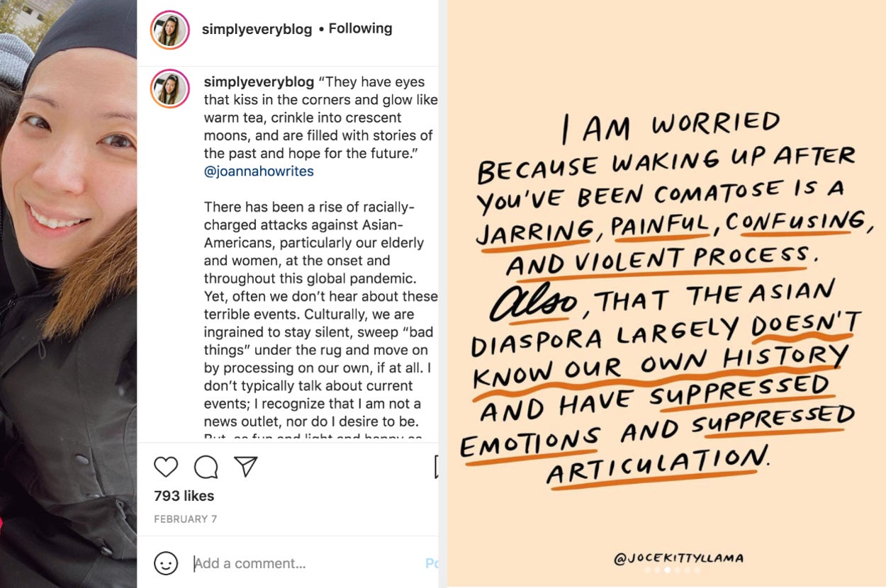This screenshot has width=886, height=588.
Task: Open simplyeveryblog username at the caption start
Action: tap(259, 81)
